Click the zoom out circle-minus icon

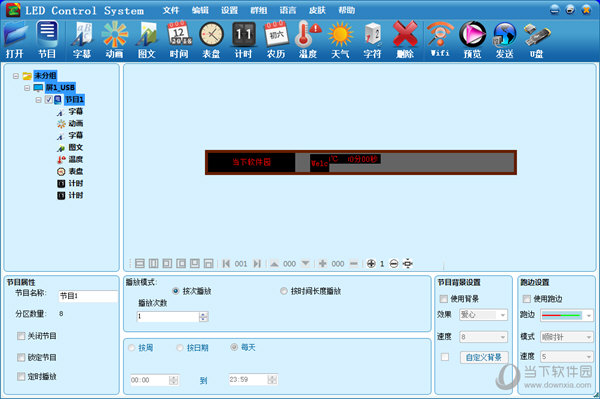394,264
